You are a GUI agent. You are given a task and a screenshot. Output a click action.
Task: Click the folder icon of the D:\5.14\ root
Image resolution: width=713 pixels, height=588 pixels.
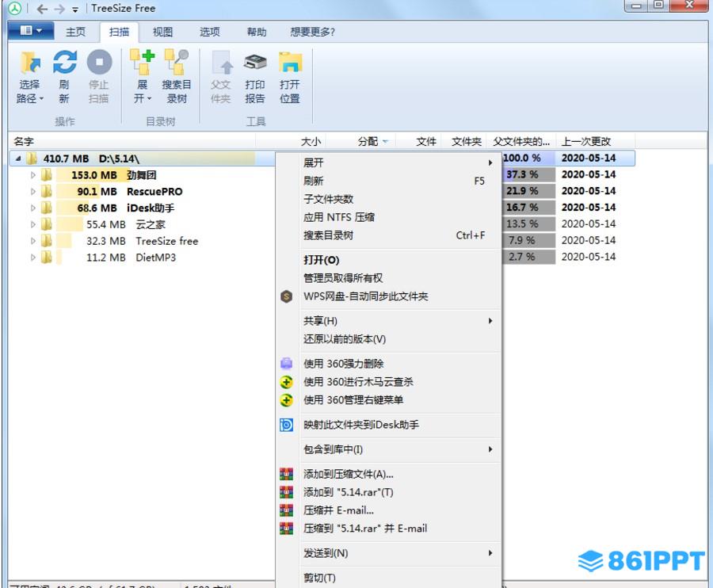pos(32,158)
